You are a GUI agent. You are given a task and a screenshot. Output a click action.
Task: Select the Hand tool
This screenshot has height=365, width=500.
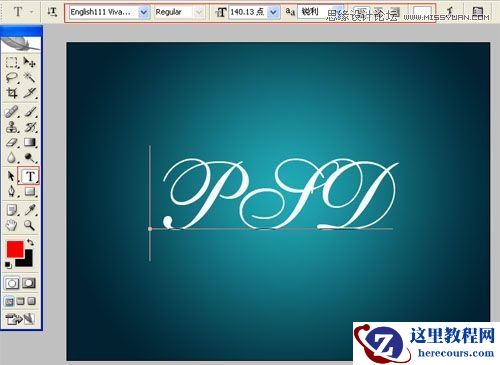[x=12, y=226]
